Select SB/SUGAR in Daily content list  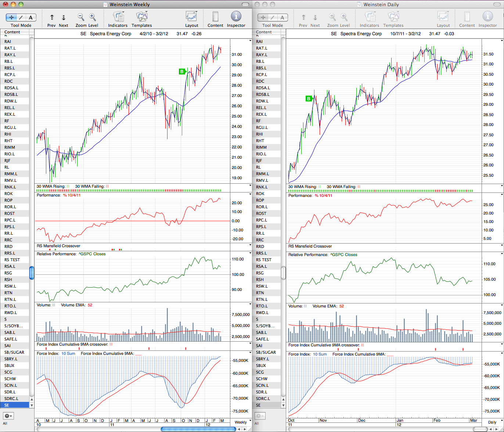[x=266, y=352]
